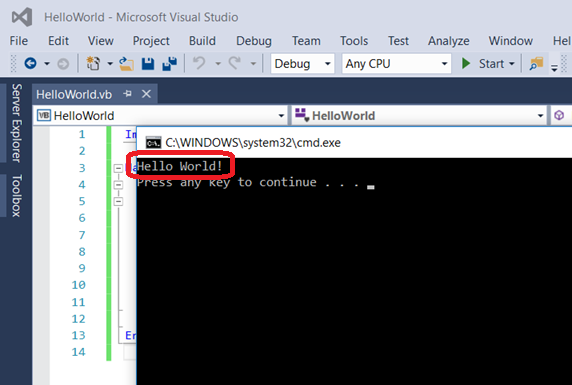The image size is (572, 385).
Task: Open the Tools menu
Action: tap(354, 41)
